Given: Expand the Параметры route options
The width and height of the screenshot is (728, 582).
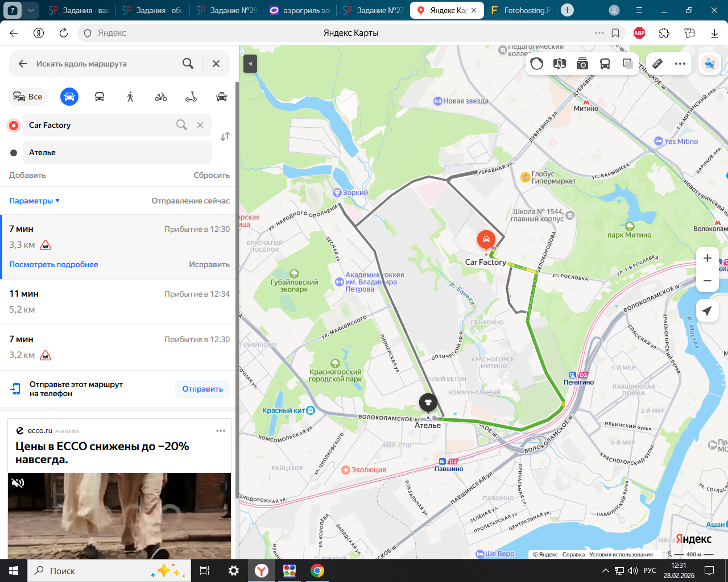Looking at the screenshot, I should tap(34, 201).
